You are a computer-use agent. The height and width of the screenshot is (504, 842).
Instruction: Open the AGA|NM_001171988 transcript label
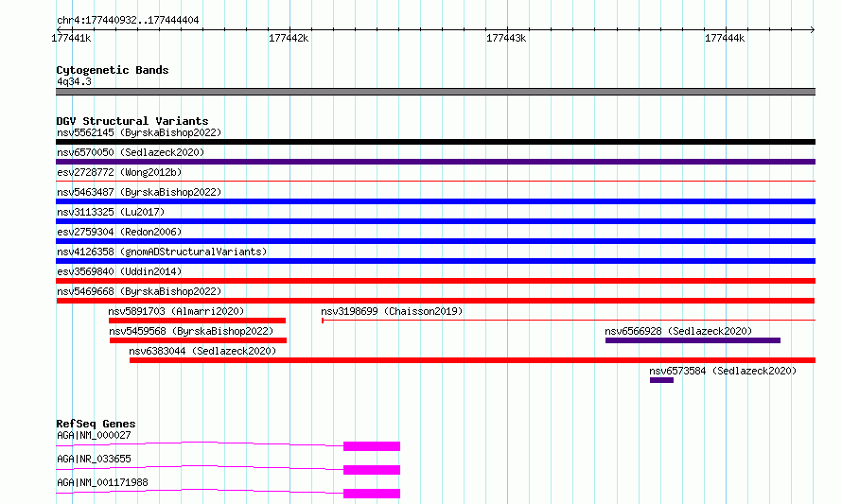(x=102, y=482)
